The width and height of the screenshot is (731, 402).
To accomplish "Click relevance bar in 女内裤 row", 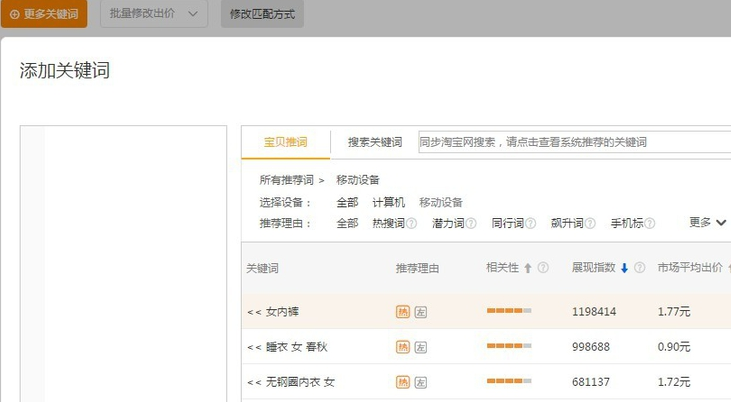I will tap(509, 311).
